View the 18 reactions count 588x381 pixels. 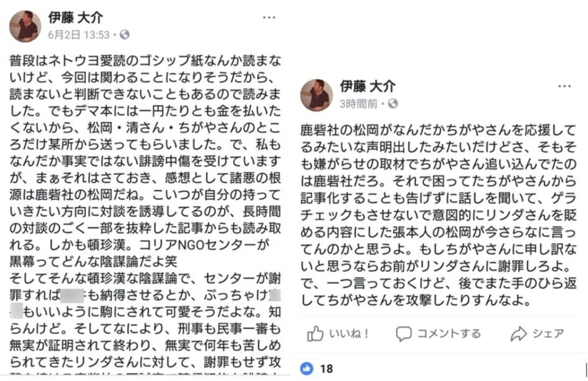(327, 368)
